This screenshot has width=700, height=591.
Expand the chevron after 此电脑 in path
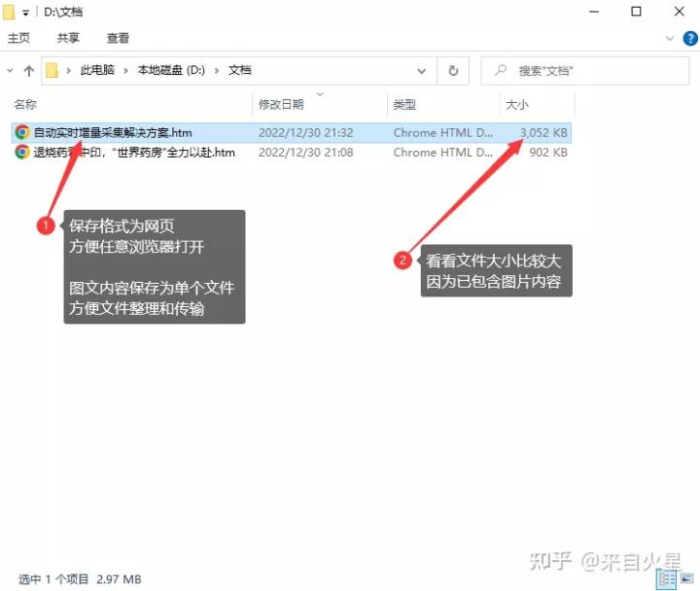click(125, 71)
